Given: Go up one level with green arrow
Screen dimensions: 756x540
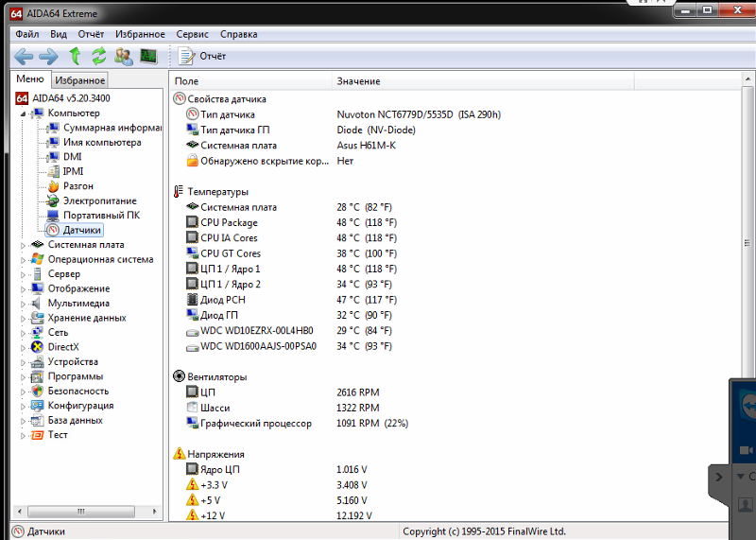Looking at the screenshot, I should (x=75, y=56).
